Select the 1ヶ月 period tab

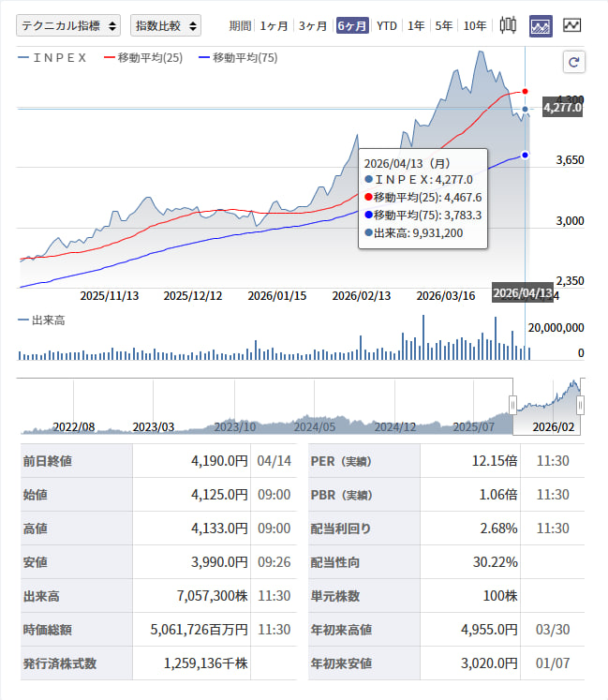click(274, 26)
